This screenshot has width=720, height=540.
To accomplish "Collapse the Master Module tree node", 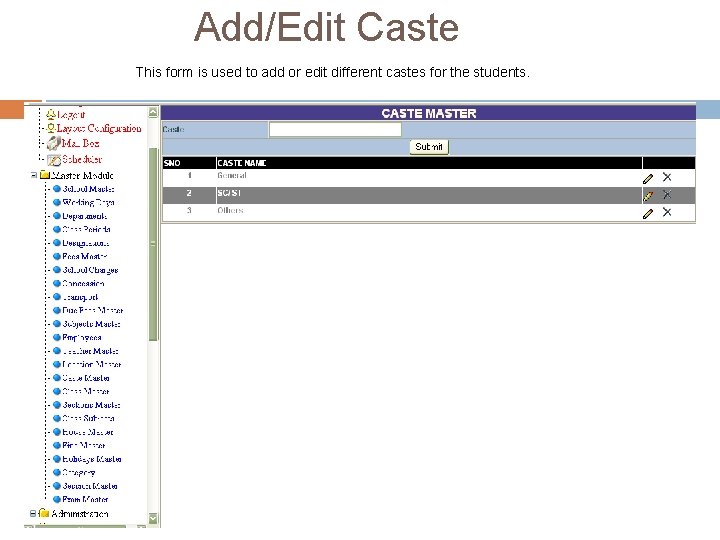I will click(34, 175).
